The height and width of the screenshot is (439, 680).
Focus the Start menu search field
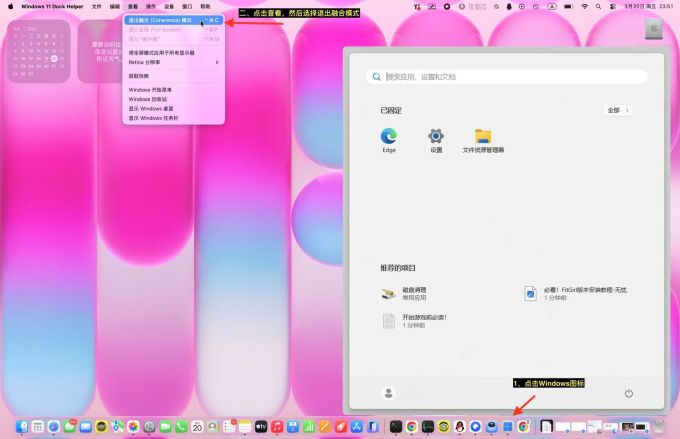point(507,77)
